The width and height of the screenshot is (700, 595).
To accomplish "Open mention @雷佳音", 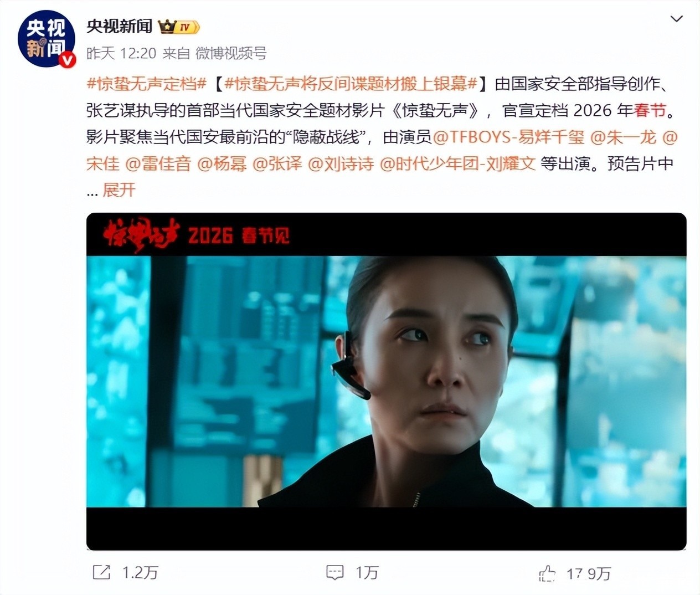I will [158, 163].
